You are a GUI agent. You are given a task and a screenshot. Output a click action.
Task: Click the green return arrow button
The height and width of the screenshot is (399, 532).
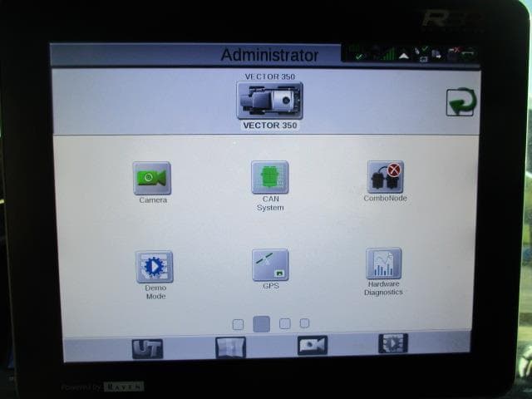(461, 101)
